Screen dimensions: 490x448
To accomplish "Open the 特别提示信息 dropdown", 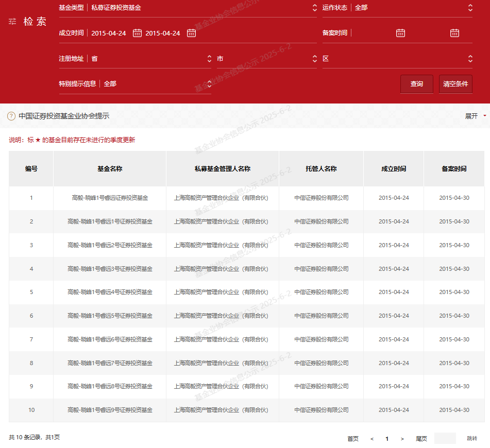I will click(x=155, y=84).
